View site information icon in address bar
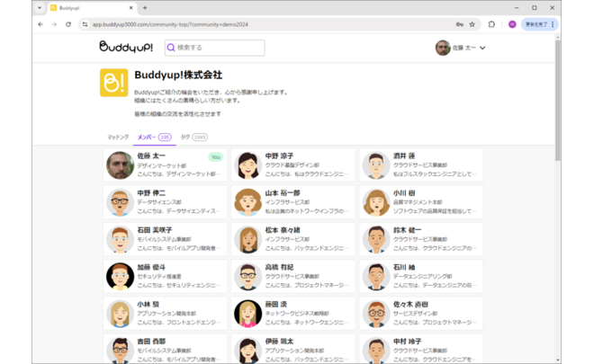This screenshot has height=364, width=594. (x=85, y=24)
